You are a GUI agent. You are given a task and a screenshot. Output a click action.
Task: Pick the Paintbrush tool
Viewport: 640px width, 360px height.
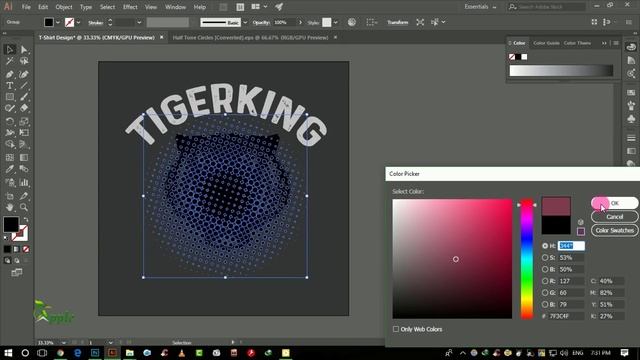tap(24, 97)
